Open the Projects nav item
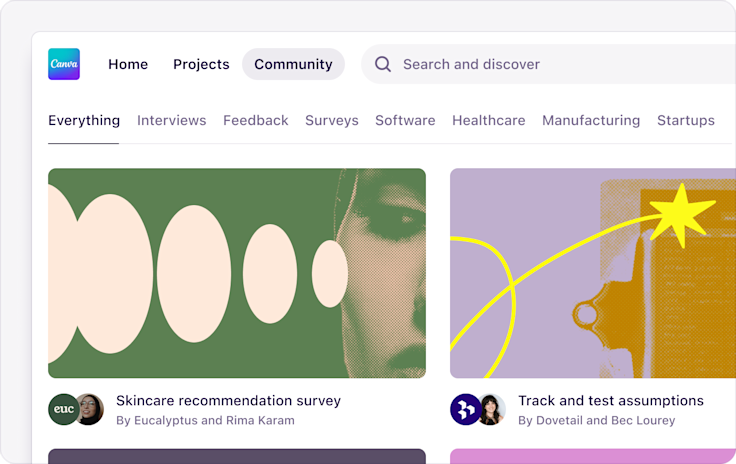Image resolution: width=736 pixels, height=464 pixels. pos(201,64)
